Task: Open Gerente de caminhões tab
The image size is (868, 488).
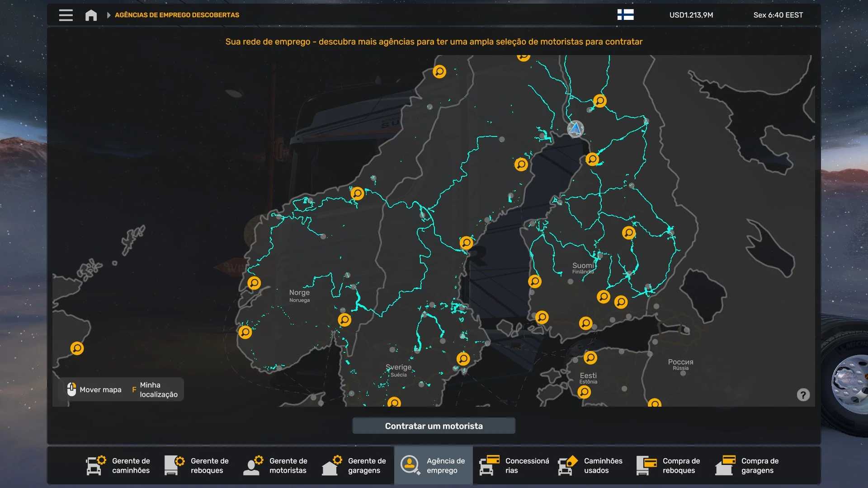Action: pyautogui.click(x=118, y=465)
